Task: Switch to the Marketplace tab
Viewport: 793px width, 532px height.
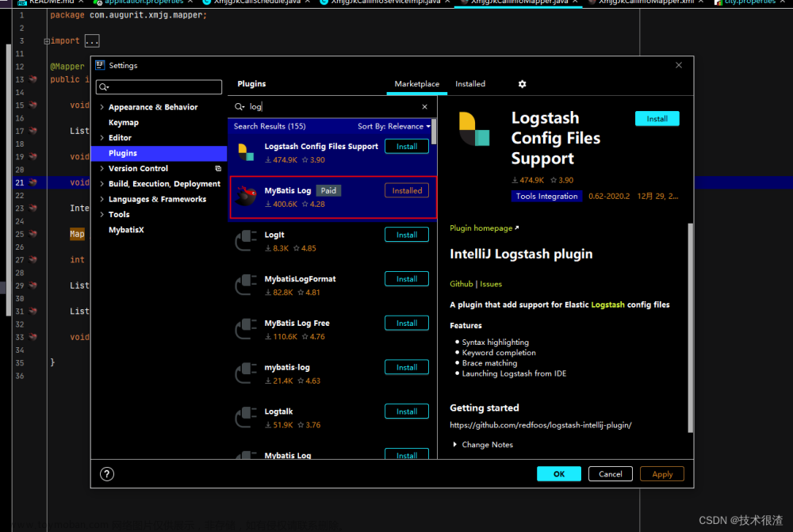Action: coord(417,84)
